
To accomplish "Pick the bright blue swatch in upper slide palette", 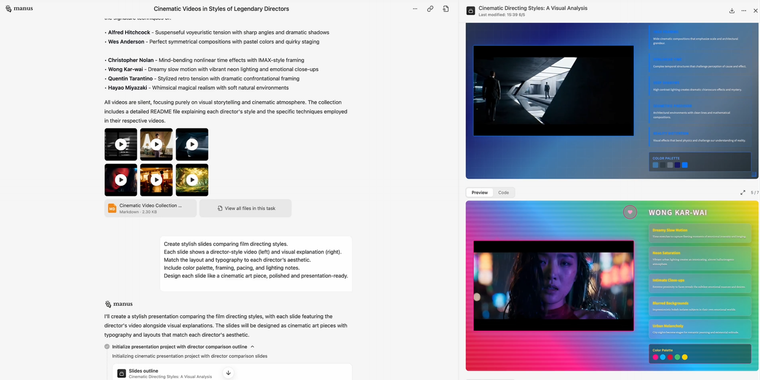I will pyautogui.click(x=684, y=165).
